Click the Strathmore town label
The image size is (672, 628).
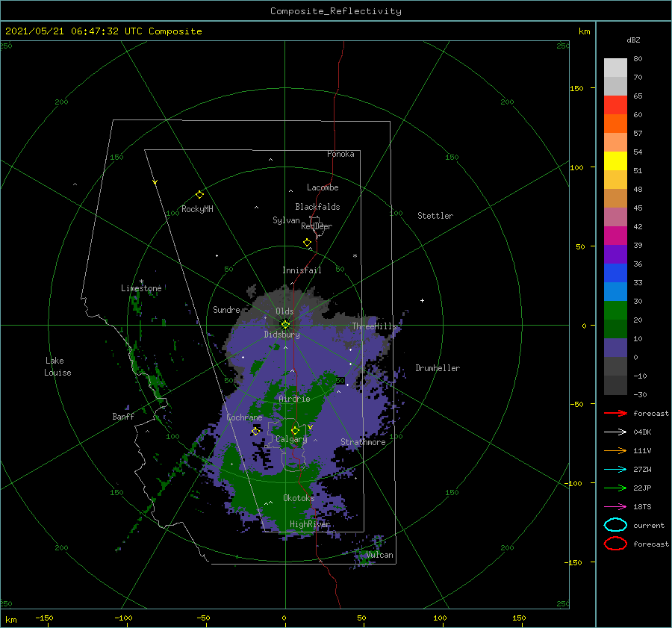363,442
